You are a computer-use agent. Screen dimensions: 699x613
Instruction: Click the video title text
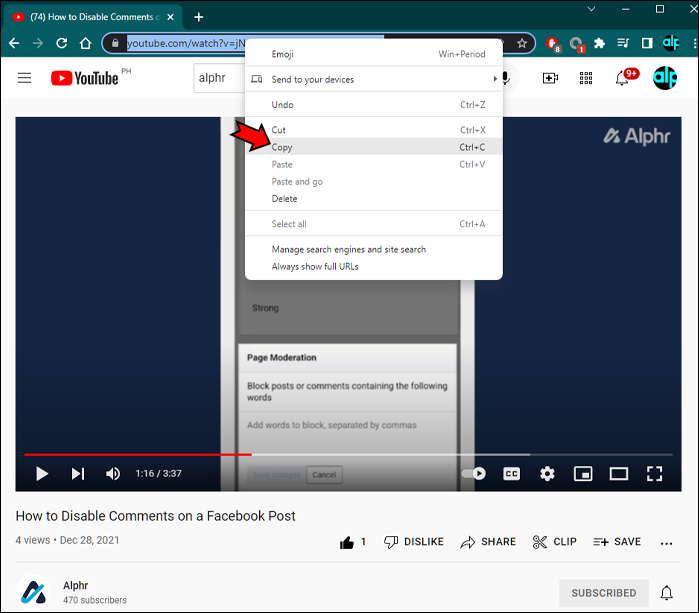(156, 516)
